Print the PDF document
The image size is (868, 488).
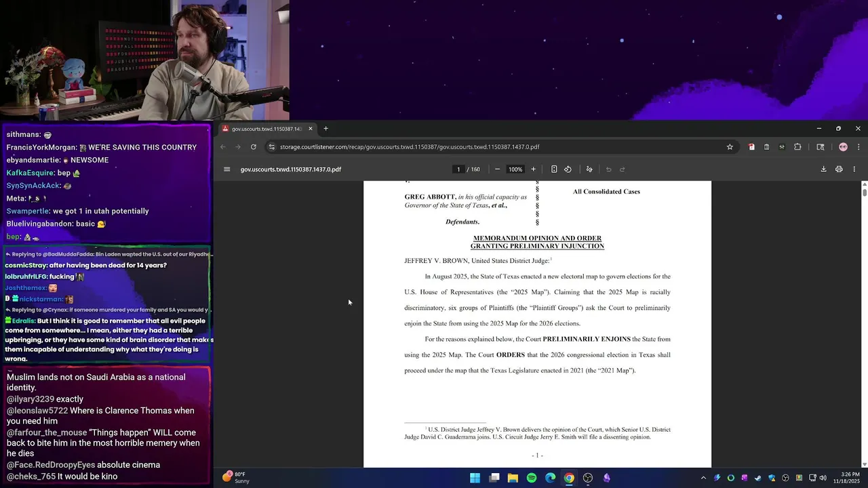[x=839, y=169]
